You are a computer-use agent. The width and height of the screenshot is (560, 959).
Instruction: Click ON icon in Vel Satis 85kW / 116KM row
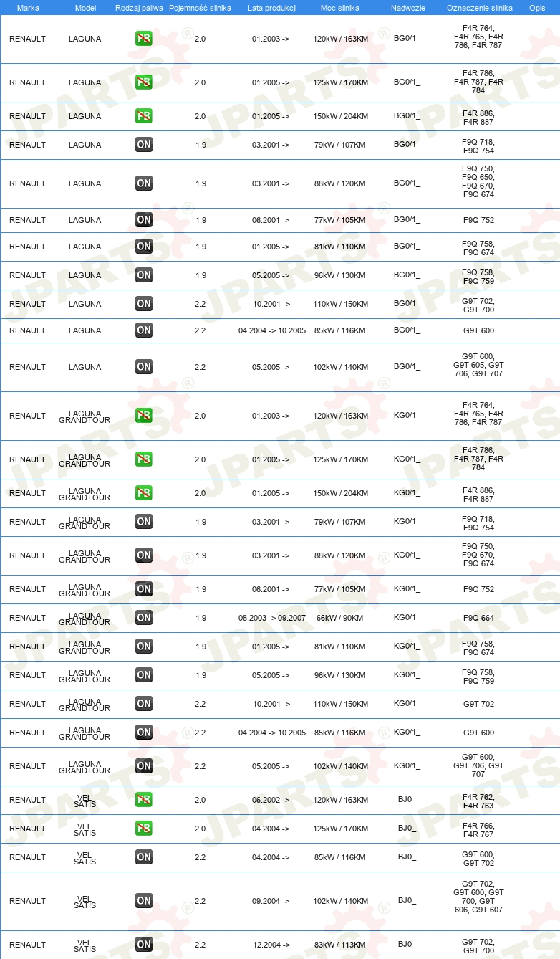(144, 857)
